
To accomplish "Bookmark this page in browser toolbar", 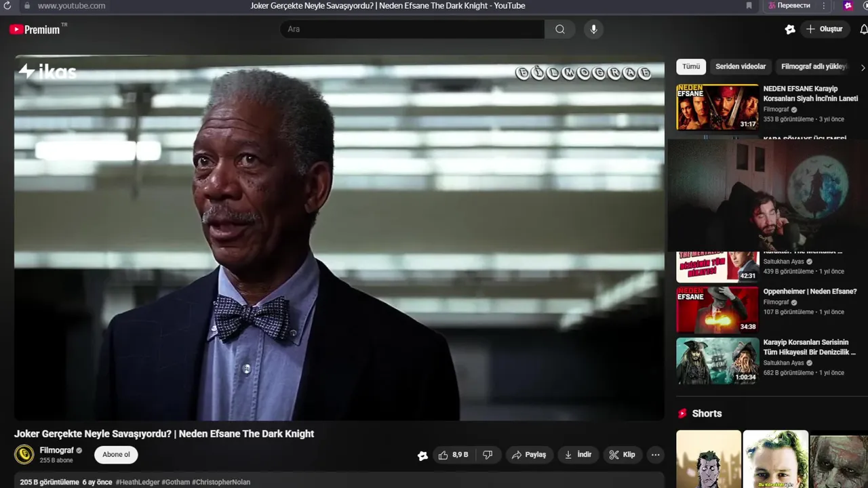I will [749, 5].
